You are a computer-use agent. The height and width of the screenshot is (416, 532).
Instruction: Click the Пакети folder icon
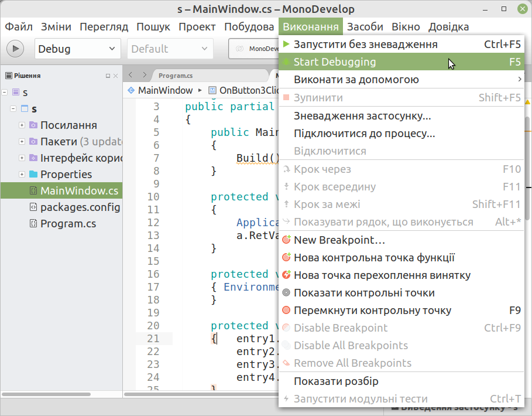[33, 141]
